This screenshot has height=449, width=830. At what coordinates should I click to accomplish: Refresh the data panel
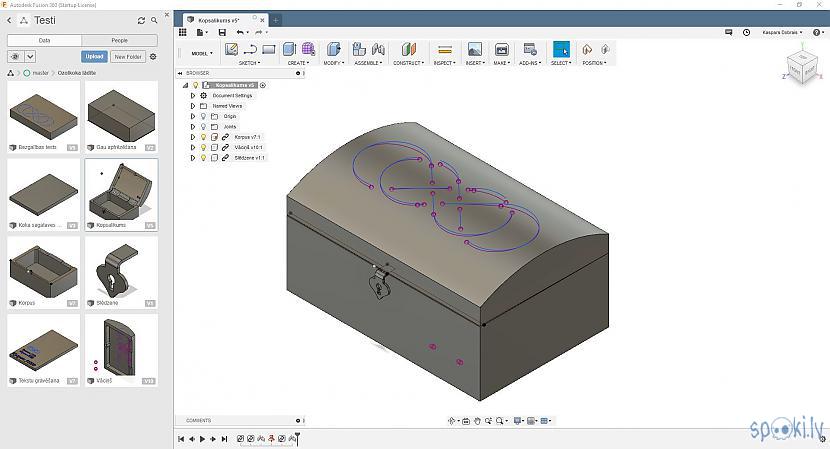click(141, 20)
